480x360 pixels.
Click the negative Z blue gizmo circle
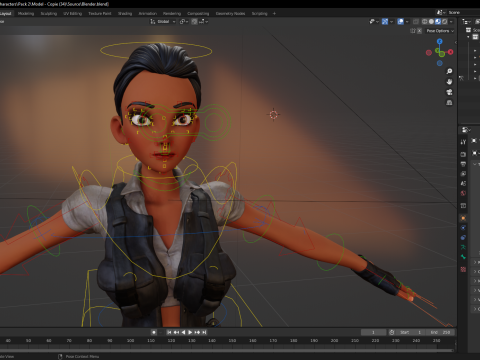[x=440, y=63]
